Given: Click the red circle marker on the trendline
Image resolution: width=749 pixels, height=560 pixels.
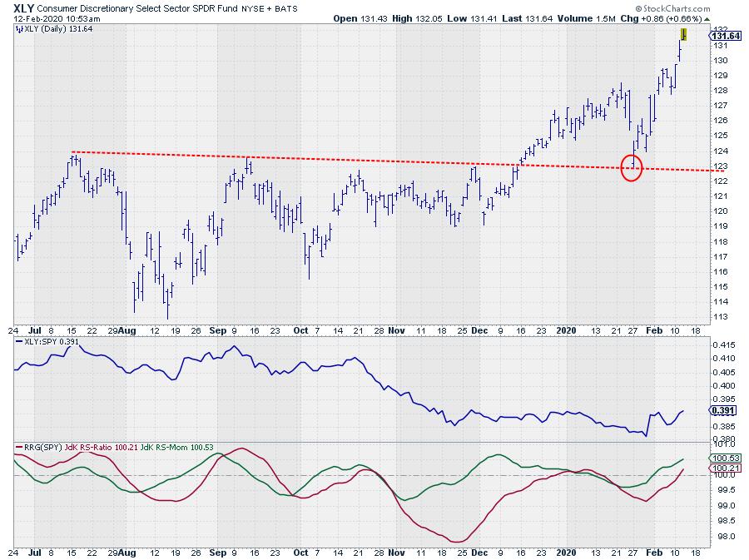Looking at the screenshot, I should pos(632,167).
